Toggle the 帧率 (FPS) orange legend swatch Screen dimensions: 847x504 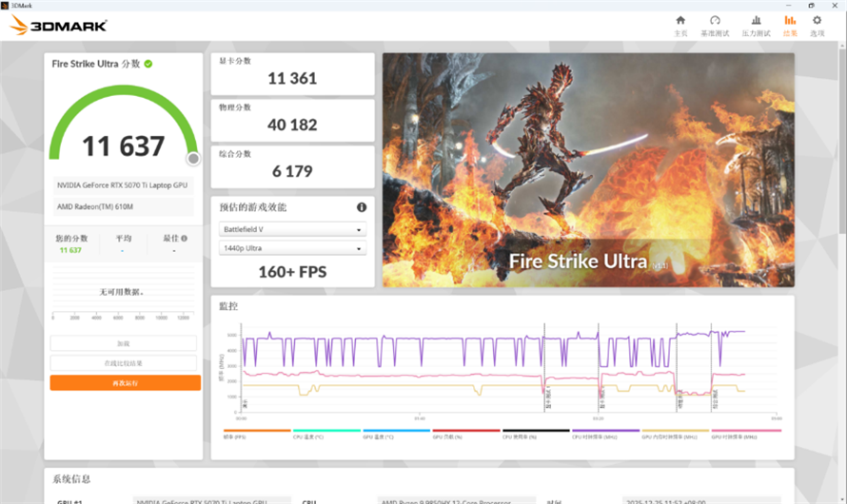coord(257,431)
